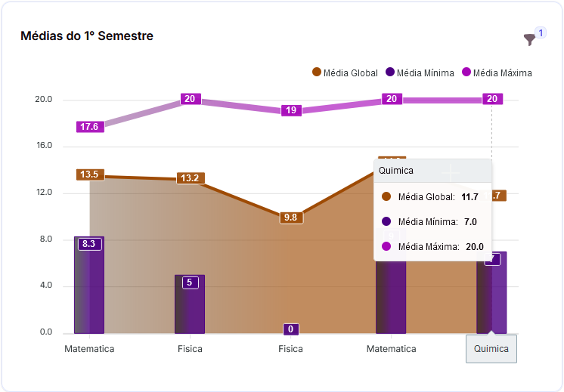Click the 13.2 Média Global data label
Viewport: 564px width, 392px height.
pos(189,178)
